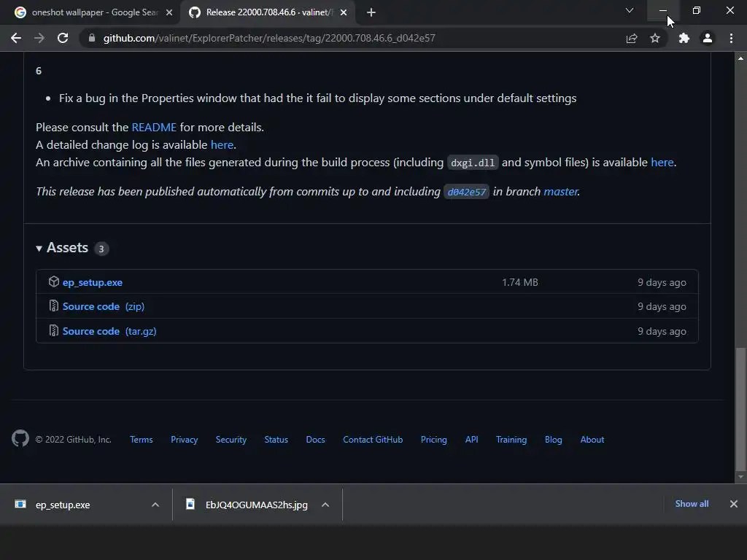This screenshot has height=560, width=747.
Task: Click the browser forward arrow
Action: [x=39, y=38]
